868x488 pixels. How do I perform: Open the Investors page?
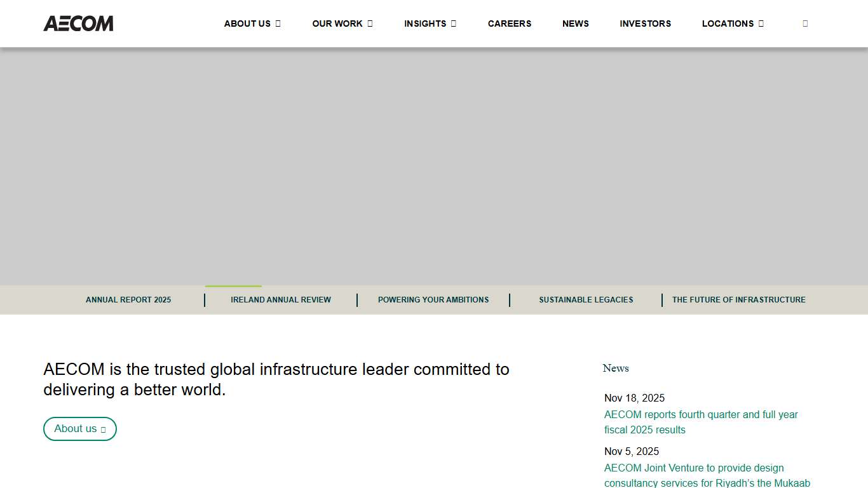[x=645, y=24]
